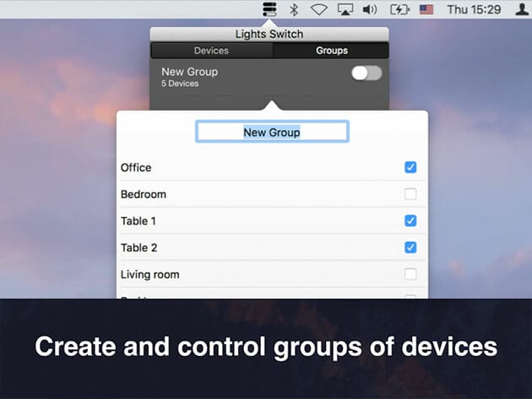Click the New Group name text field

(x=272, y=132)
